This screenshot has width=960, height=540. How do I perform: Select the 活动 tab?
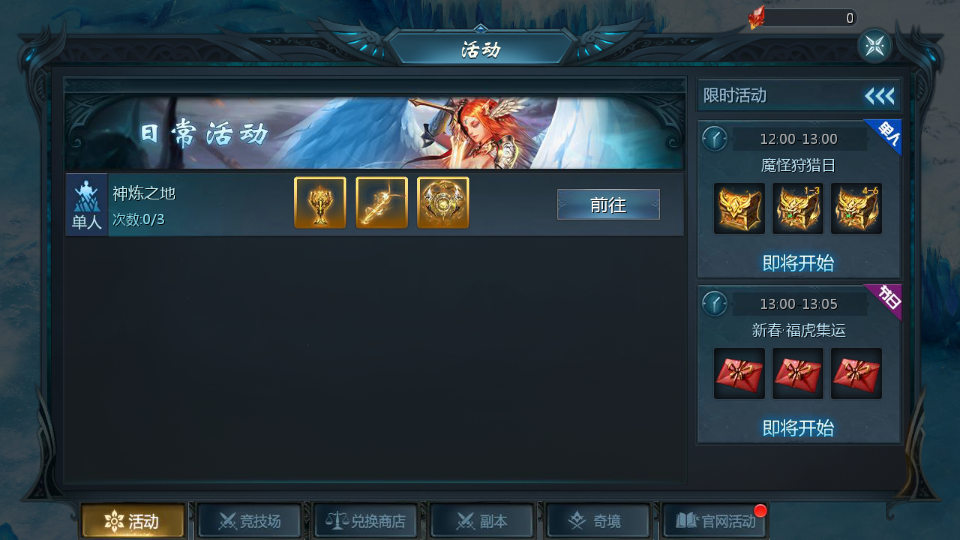click(x=133, y=521)
